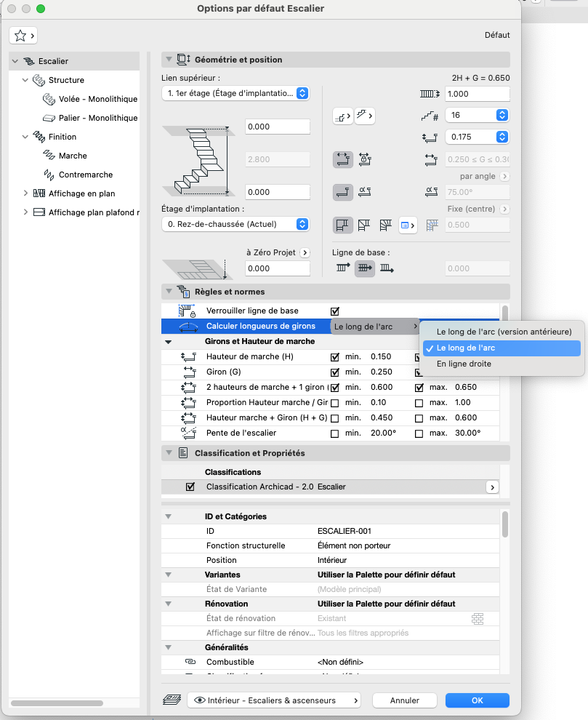Uncheck Classification Archicad - 2.0 checkbox
Image resolution: width=588 pixels, height=720 pixels.
pos(190,487)
